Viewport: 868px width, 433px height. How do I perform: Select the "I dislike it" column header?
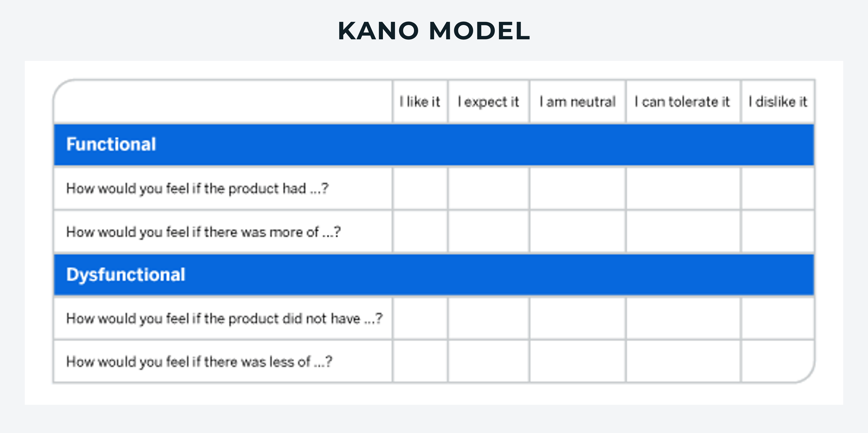coord(778,102)
